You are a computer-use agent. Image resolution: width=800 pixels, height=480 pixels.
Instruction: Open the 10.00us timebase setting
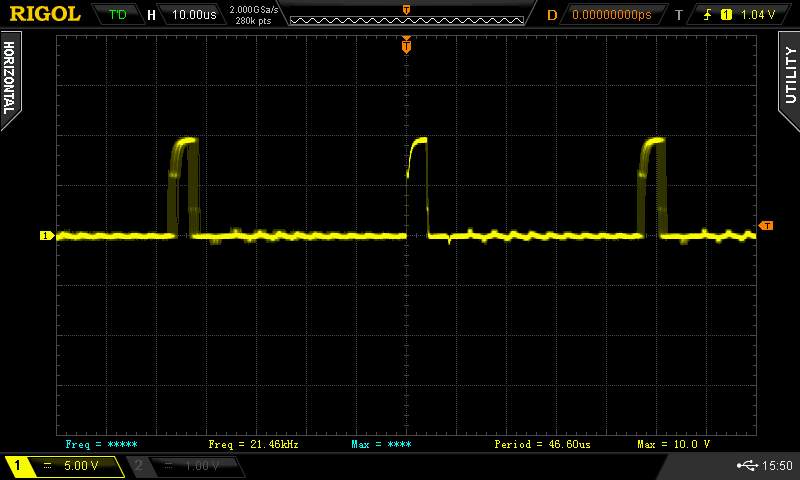[194, 15]
